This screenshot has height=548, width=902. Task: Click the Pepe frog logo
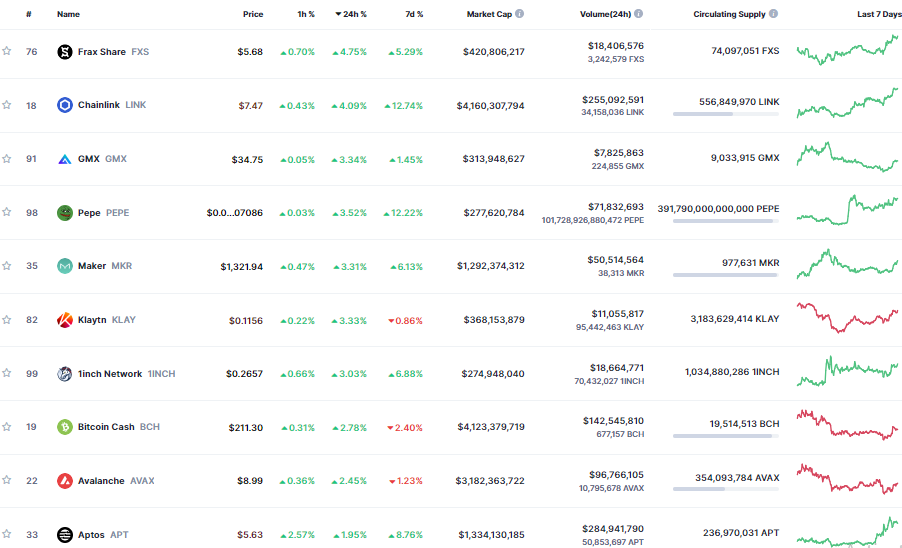click(x=65, y=212)
